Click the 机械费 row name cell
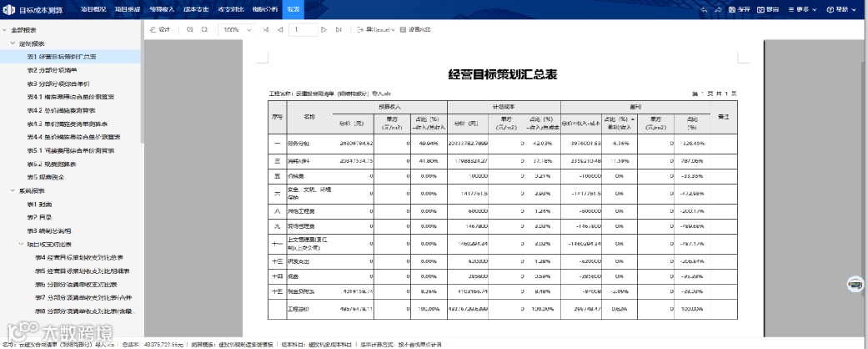 [x=309, y=176]
